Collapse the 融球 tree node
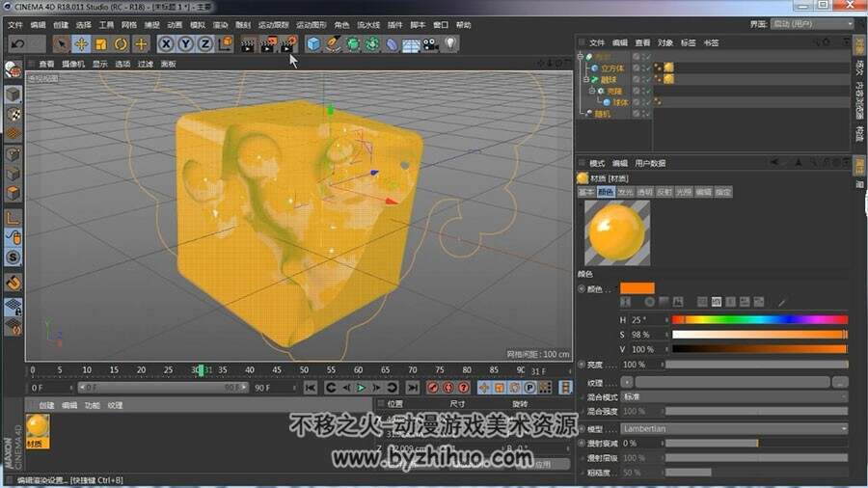 click(586, 79)
